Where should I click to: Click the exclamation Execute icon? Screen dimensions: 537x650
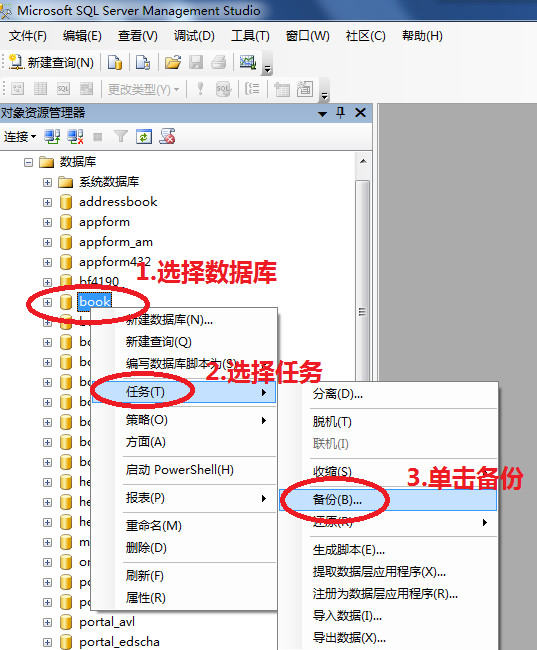coord(200,89)
